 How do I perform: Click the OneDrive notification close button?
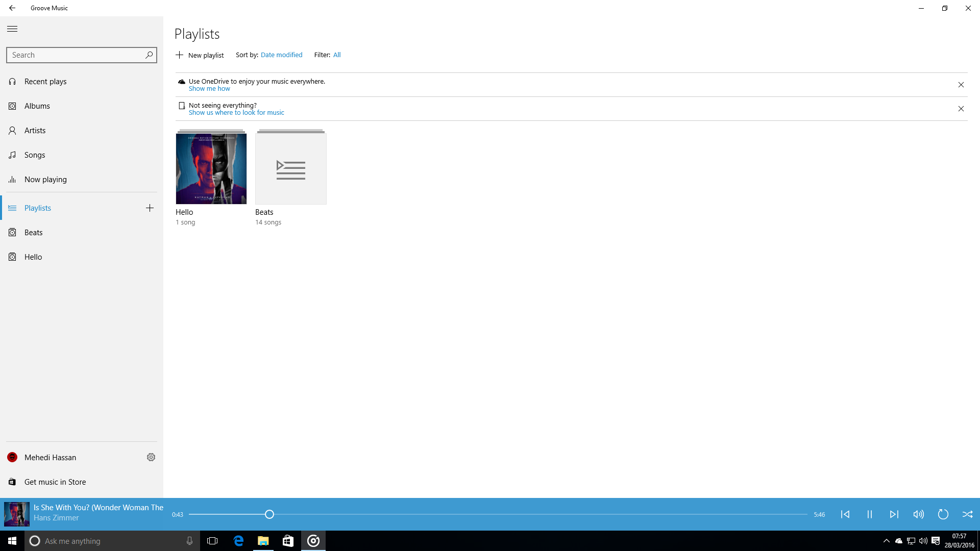tap(961, 85)
